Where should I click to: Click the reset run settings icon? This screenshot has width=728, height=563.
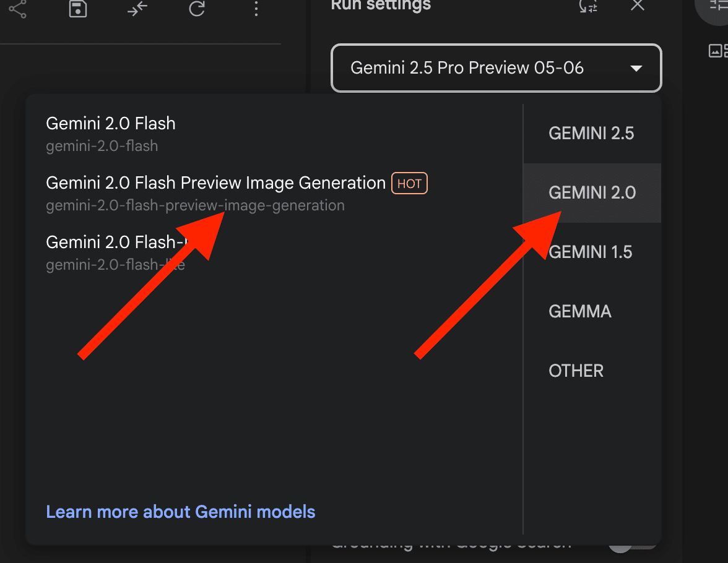coord(588,6)
